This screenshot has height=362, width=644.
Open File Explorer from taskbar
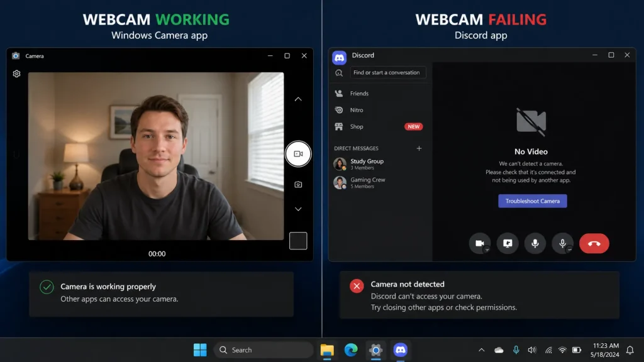[x=327, y=350]
